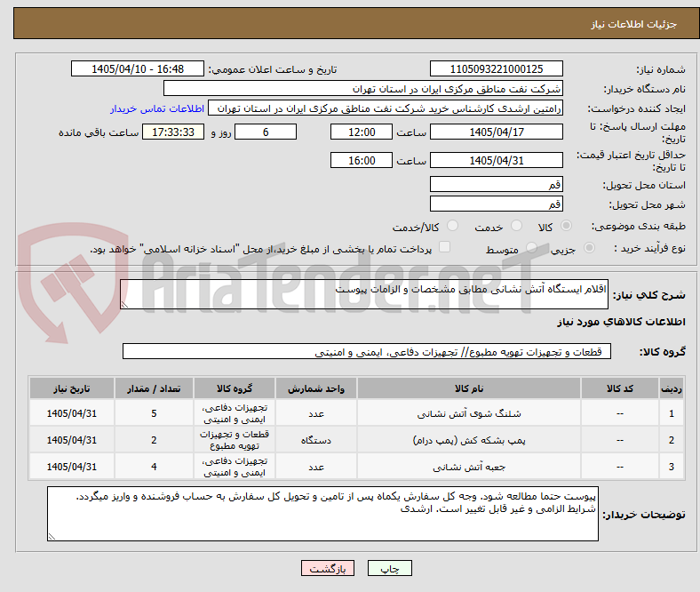Click the ردیف column header
Image resolution: width=700 pixels, height=592 pixels.
tap(672, 388)
